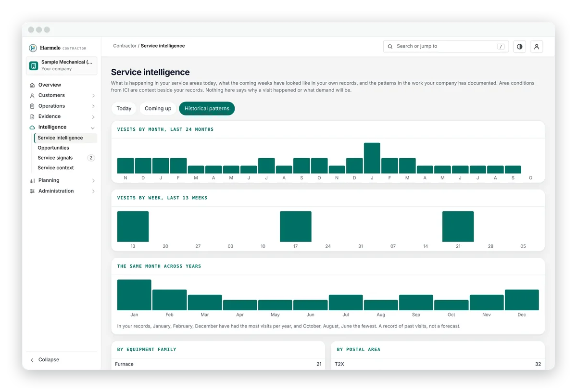This screenshot has width=577, height=392.
Task: Click the By equipment family heading
Action: click(x=147, y=350)
